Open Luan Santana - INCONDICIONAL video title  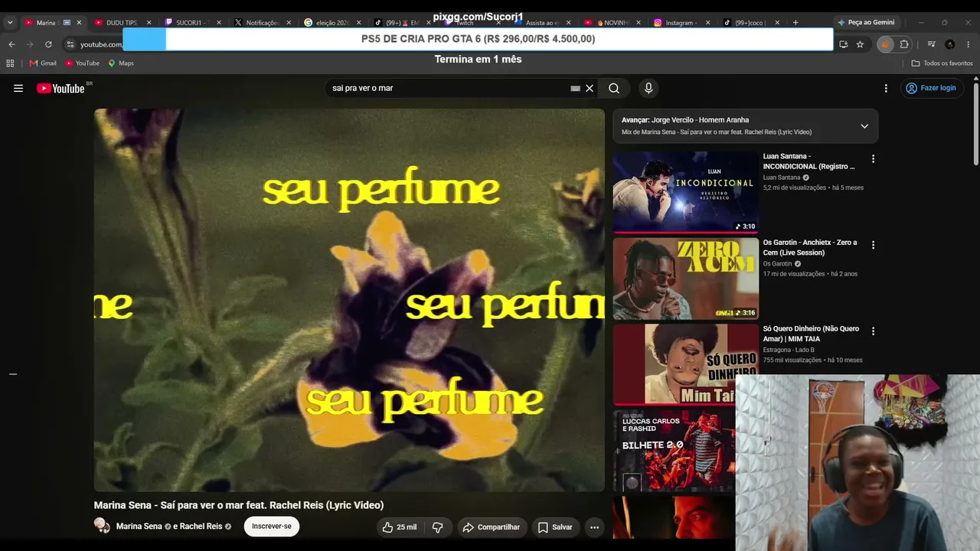(808, 161)
